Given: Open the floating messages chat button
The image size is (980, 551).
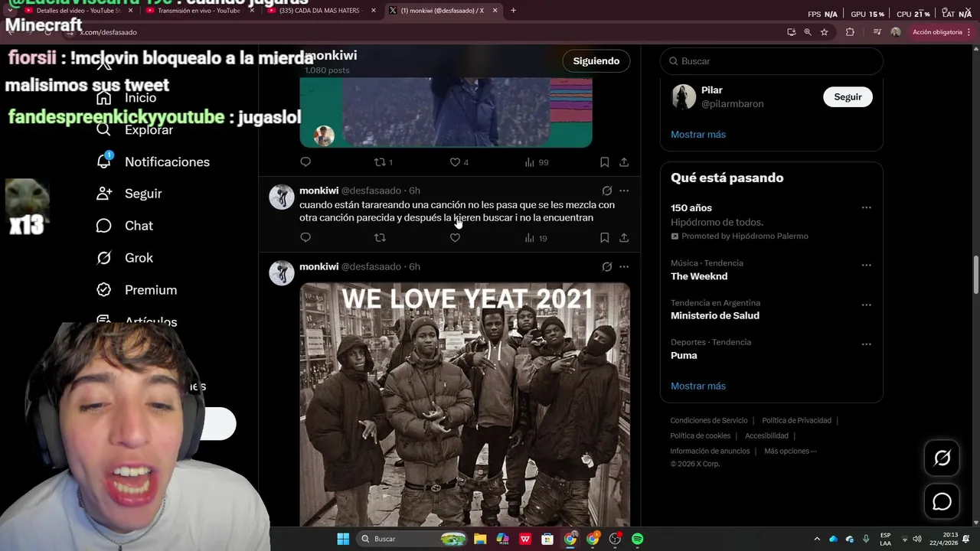Looking at the screenshot, I should click(x=942, y=502).
